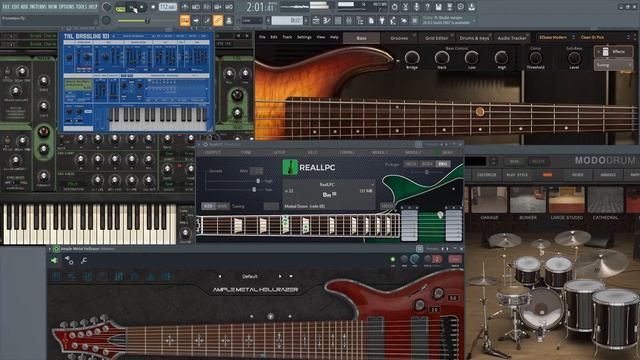The image size is (640, 360).
Task: Open the playlist icon in second toolbar row
Action: (316, 20)
